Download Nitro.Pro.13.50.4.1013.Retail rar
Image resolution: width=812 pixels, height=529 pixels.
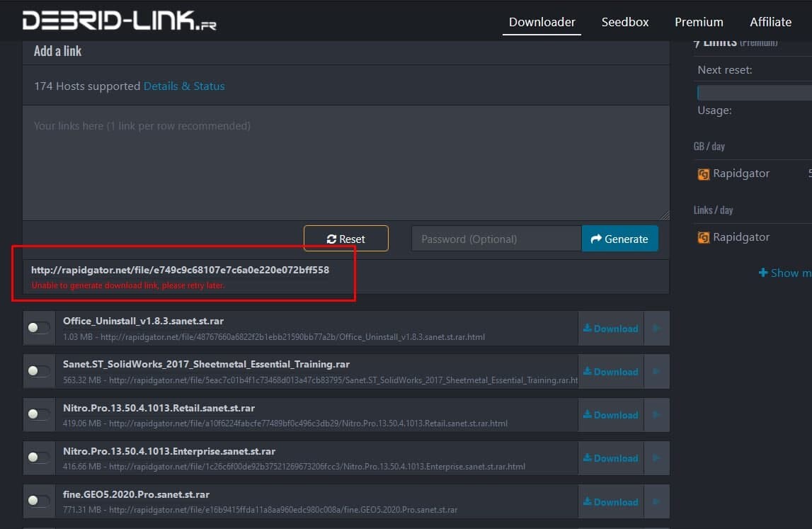point(610,415)
